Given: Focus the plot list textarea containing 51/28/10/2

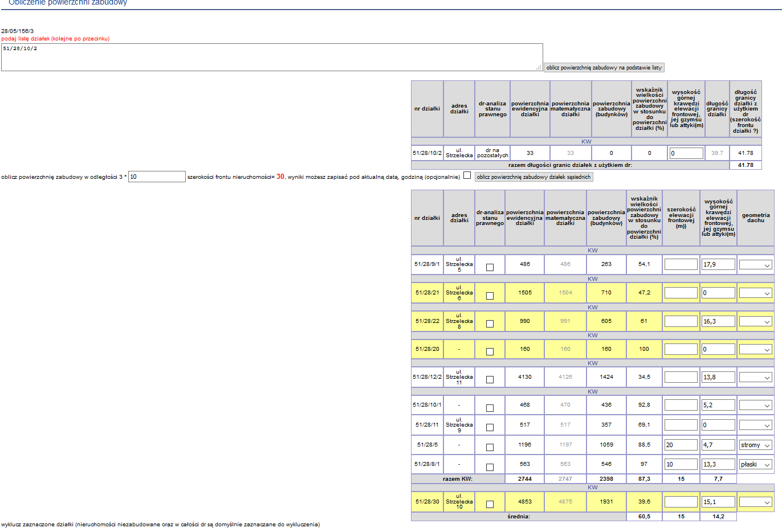Looking at the screenshot, I should coord(271,57).
